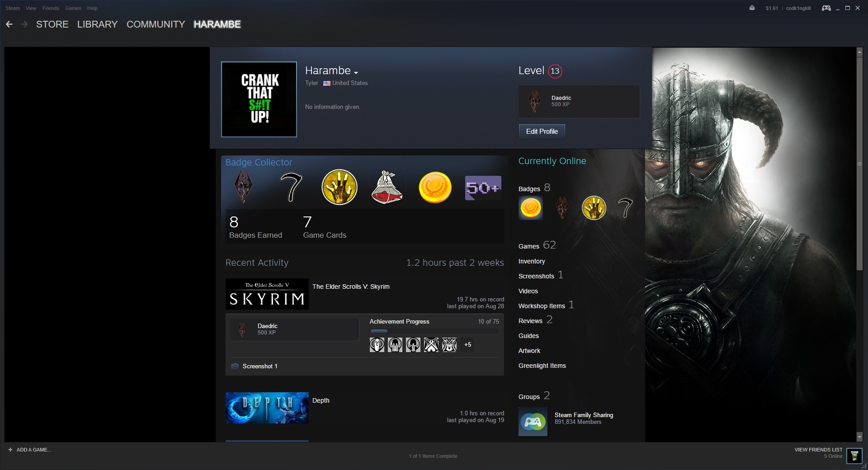Click the Level 13 circle badge
Image resolution: width=868 pixels, height=470 pixels.
(x=555, y=71)
